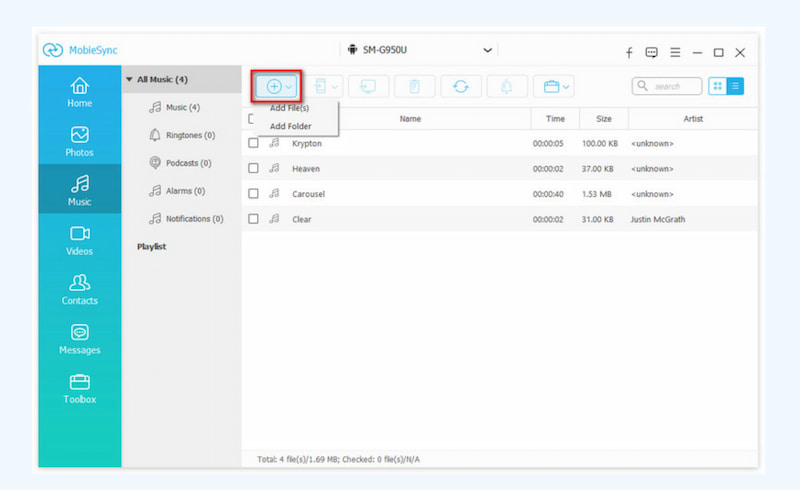The image size is (800, 490).
Task: Open the Facebook link icon
Action: point(629,52)
